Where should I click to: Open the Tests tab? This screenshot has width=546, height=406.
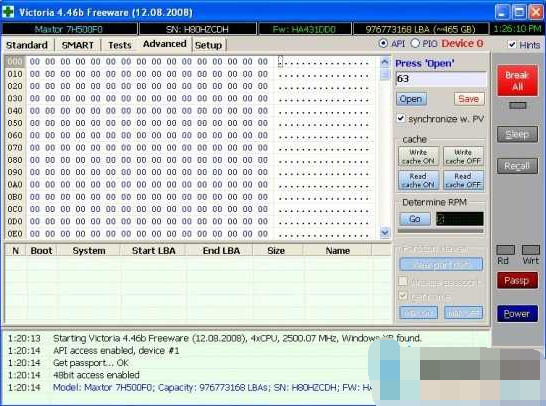pyautogui.click(x=119, y=45)
